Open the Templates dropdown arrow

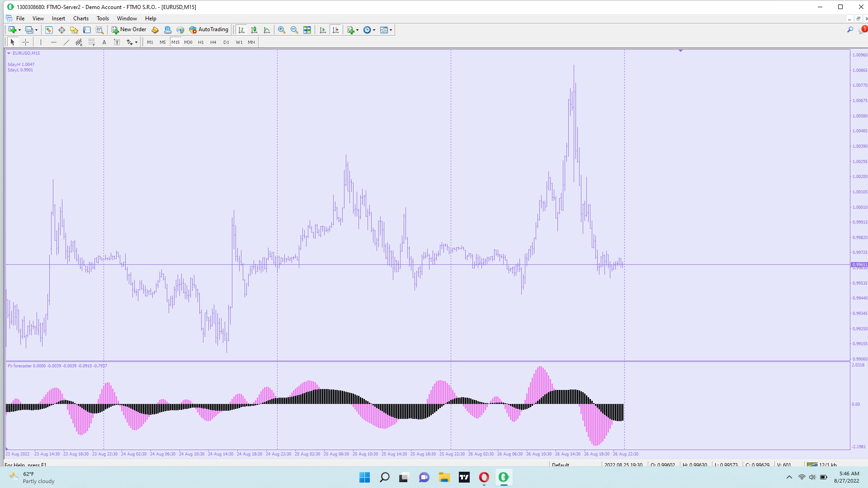(391, 30)
